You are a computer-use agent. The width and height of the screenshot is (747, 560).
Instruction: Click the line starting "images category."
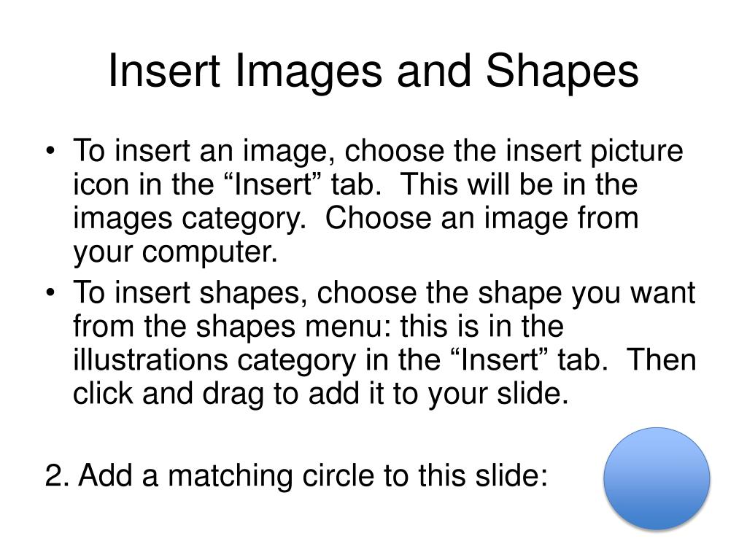355,219
